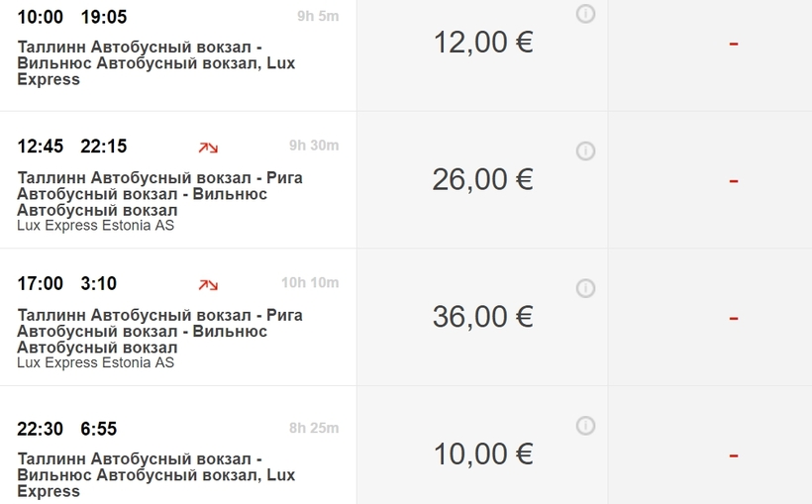Click the 10h 10m duration label
Image resolution: width=812 pixels, height=504 pixels.
(x=309, y=283)
